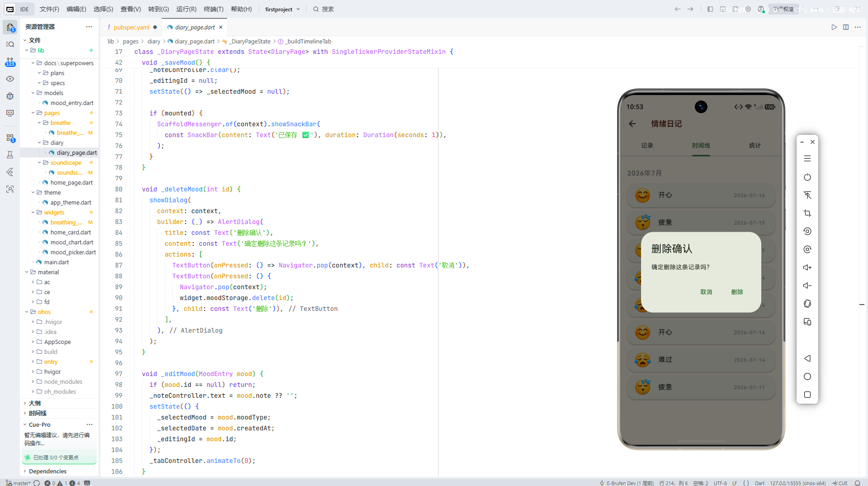
Task: Open the Run and Debug bug icon
Action: (x=10, y=96)
